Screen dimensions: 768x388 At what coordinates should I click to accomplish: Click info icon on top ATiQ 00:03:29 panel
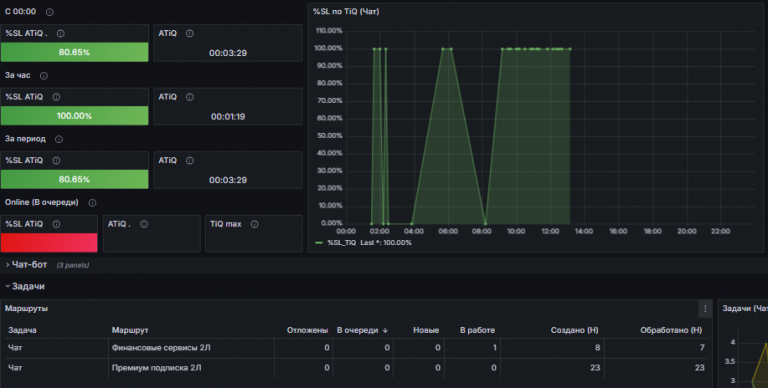click(x=190, y=34)
